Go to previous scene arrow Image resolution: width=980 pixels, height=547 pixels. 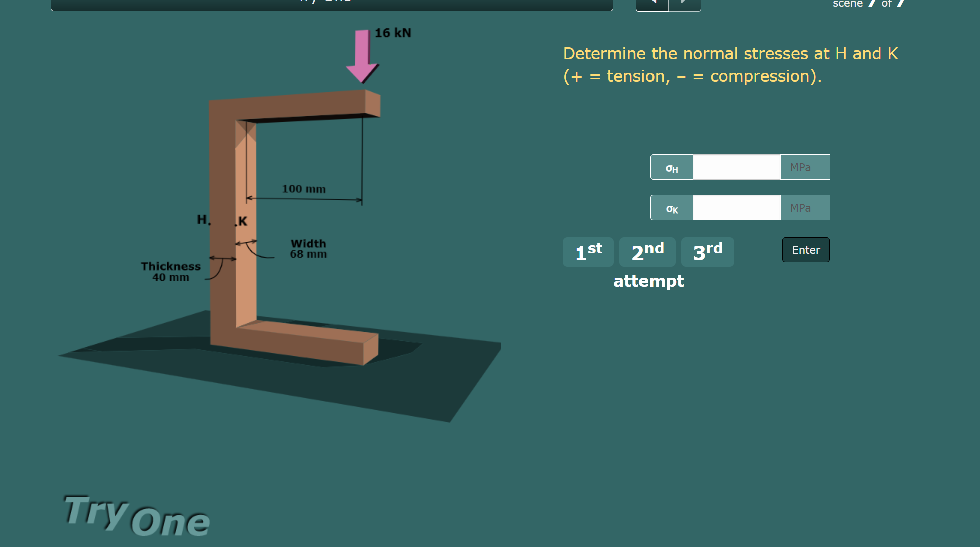(652, 4)
